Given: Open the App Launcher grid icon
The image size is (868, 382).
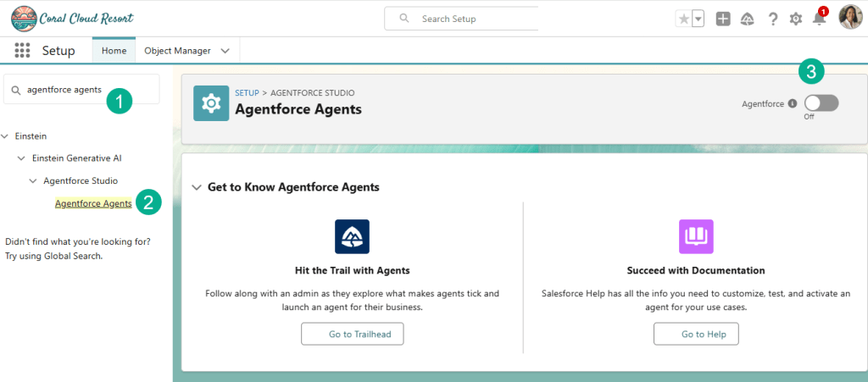Looking at the screenshot, I should 23,51.
